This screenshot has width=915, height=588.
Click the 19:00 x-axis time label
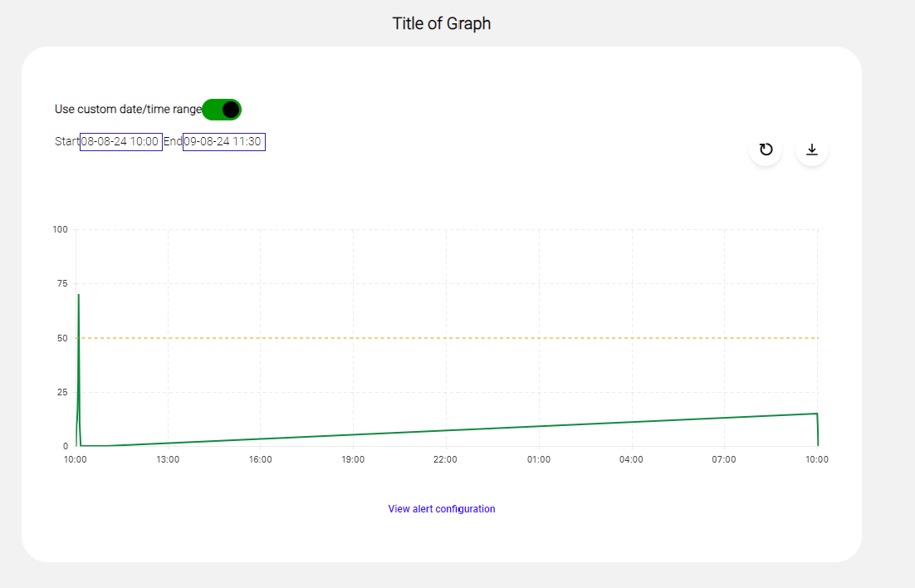[x=353, y=459]
